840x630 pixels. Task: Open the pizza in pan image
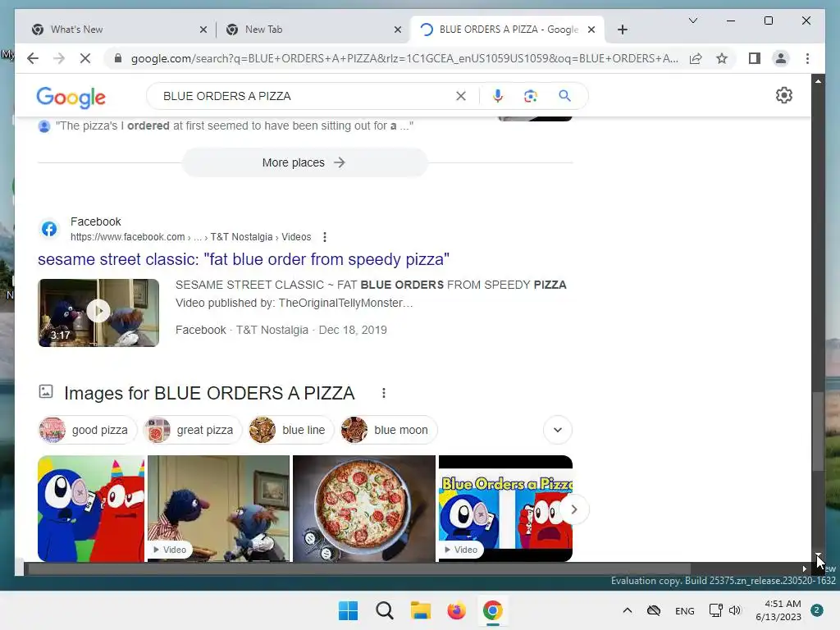coord(364,509)
